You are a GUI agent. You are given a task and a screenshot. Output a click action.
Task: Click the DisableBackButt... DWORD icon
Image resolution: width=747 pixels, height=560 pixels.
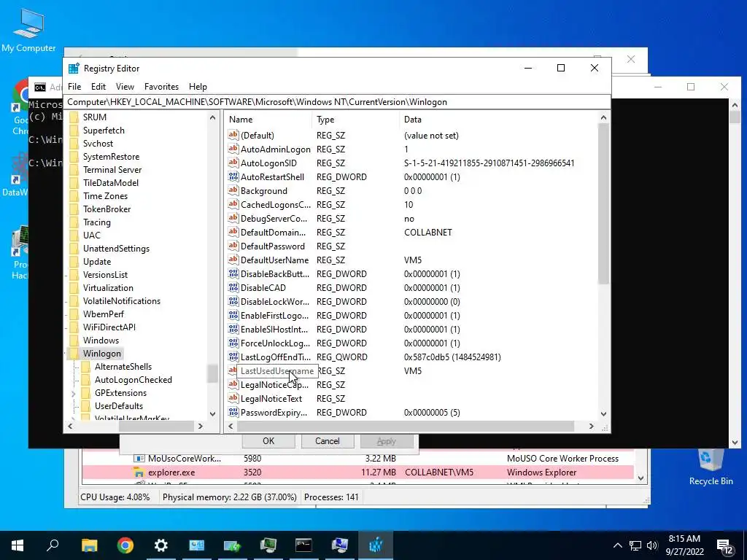(233, 274)
